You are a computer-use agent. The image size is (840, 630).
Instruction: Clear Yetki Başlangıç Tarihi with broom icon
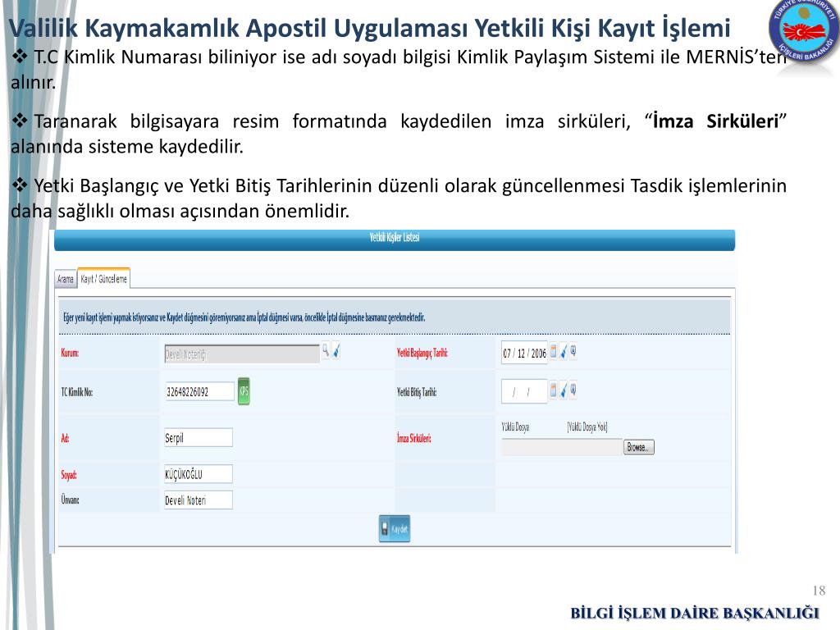coord(564,352)
